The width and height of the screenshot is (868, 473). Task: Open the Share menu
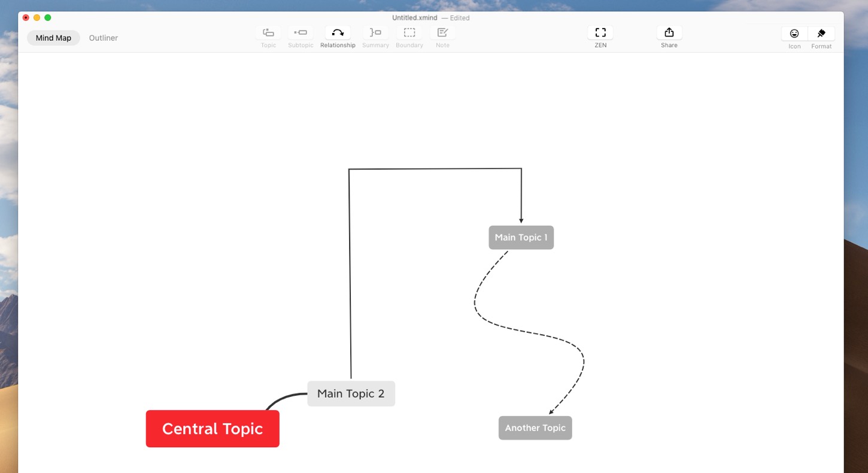pos(669,32)
